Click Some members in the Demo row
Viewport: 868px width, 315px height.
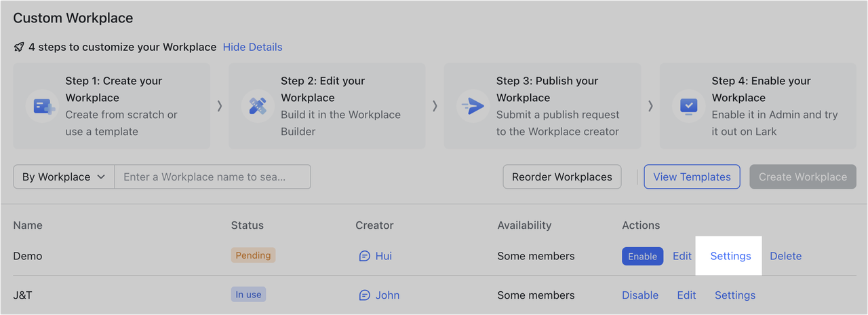(x=536, y=256)
